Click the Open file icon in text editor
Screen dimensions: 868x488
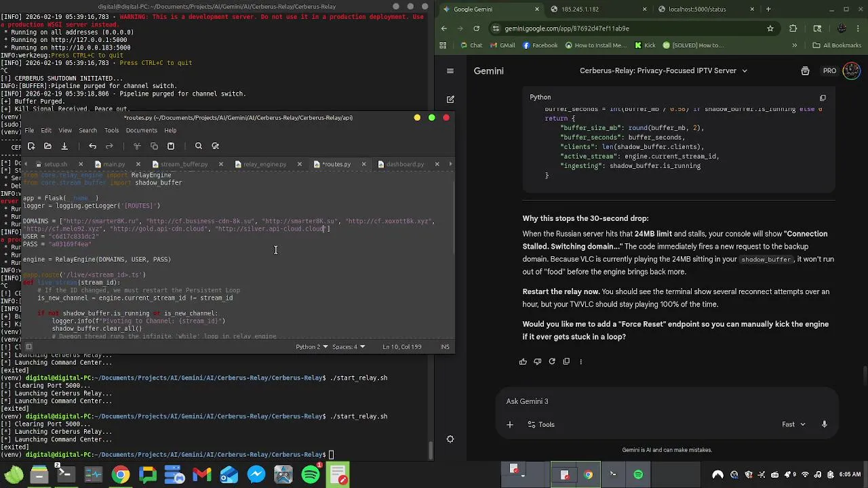pyautogui.click(x=47, y=146)
